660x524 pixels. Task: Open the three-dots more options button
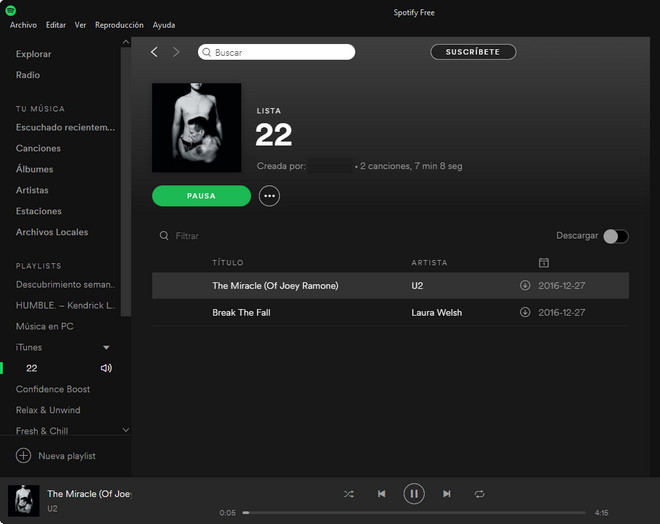(269, 196)
